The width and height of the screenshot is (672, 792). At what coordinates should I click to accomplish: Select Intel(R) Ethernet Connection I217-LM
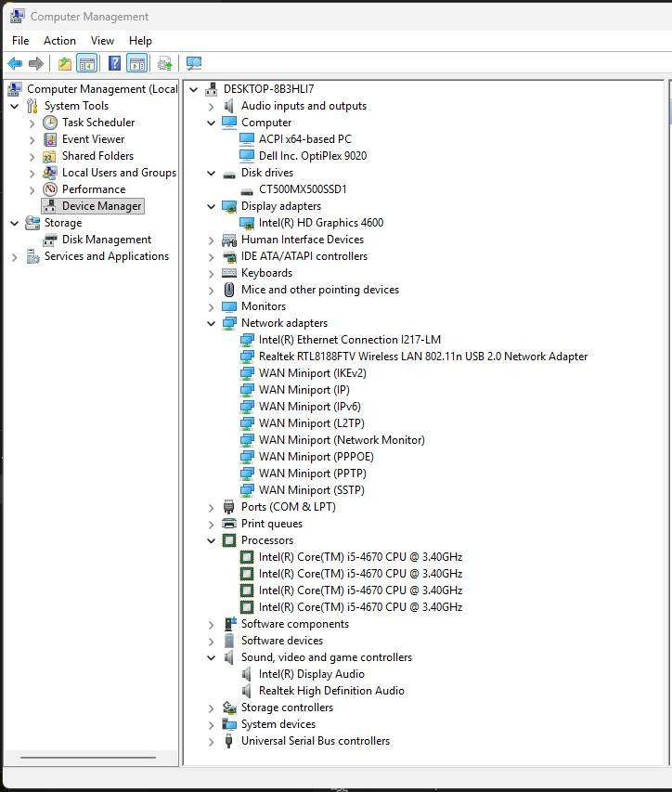pyautogui.click(x=349, y=340)
